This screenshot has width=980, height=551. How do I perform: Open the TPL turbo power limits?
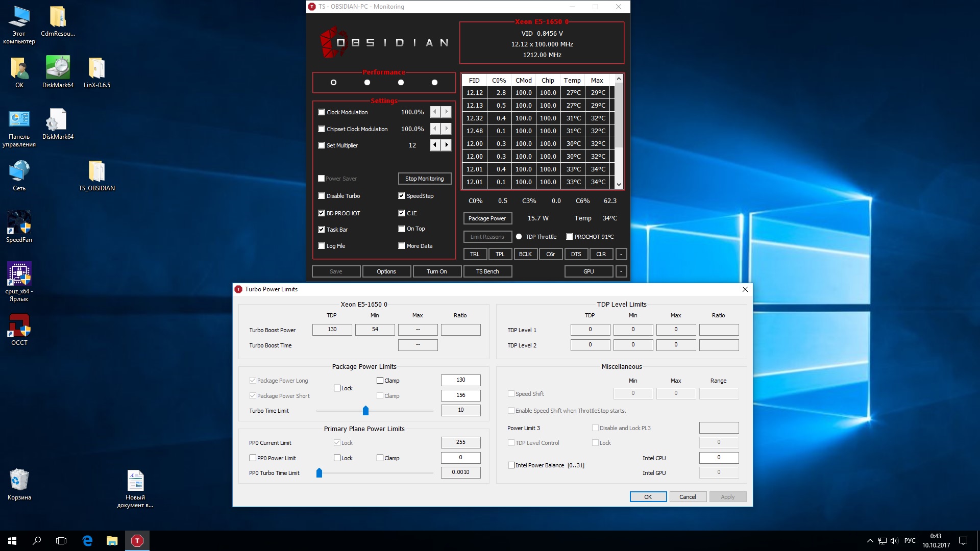[500, 254]
